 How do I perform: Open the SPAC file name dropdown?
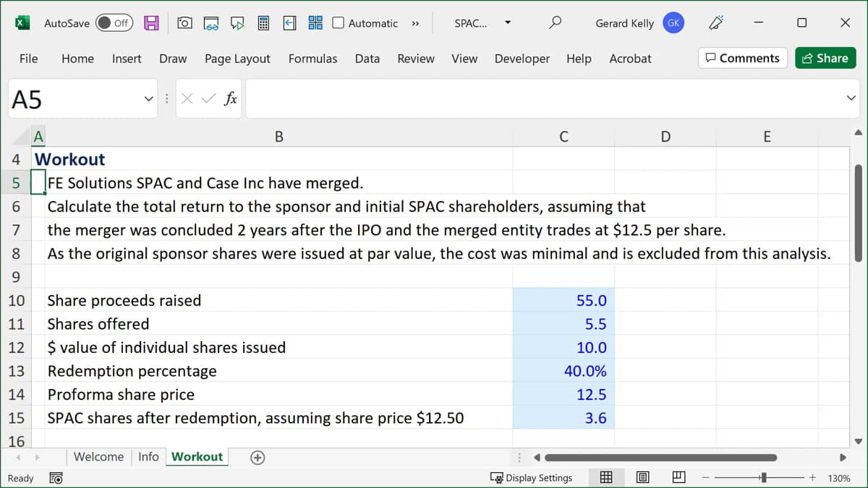[508, 23]
